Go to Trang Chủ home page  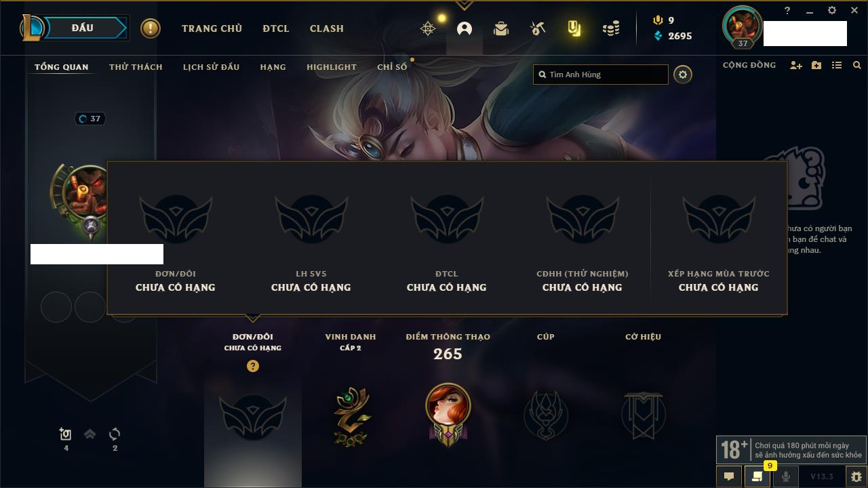(x=212, y=28)
